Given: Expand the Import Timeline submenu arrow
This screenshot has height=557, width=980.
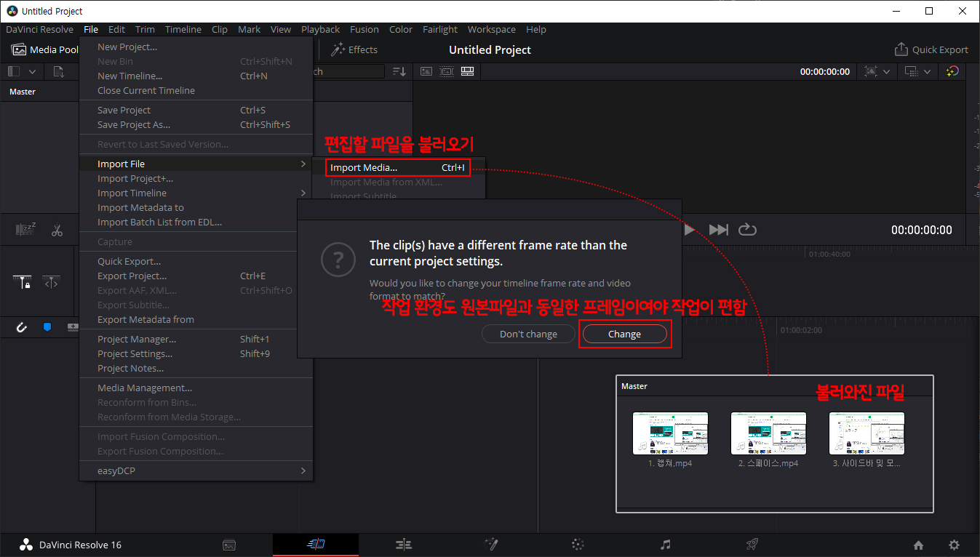Looking at the screenshot, I should (303, 193).
